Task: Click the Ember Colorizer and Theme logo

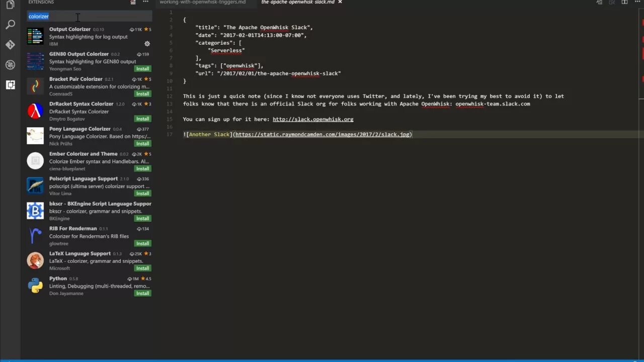Action: pos(35,161)
